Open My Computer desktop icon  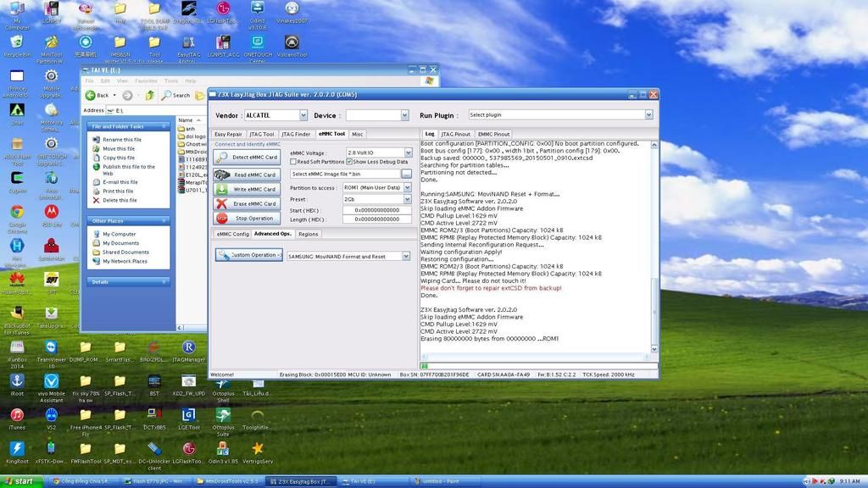(x=17, y=15)
